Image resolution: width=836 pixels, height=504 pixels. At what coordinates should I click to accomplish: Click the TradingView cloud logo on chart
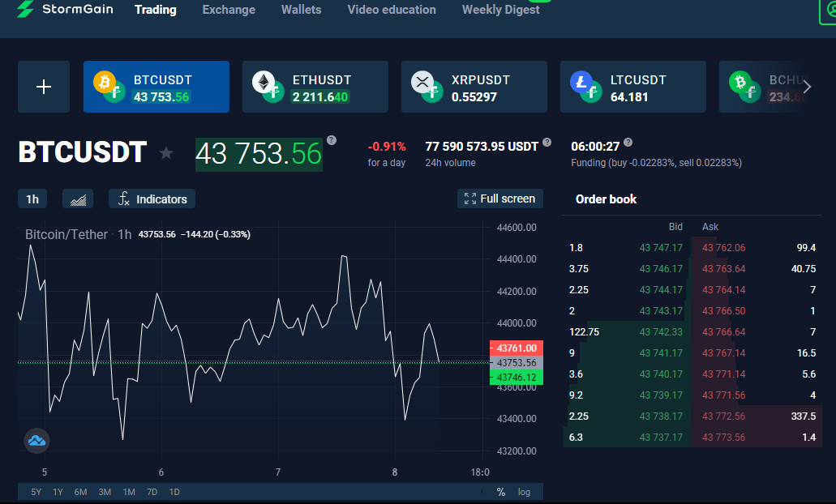[x=36, y=441]
